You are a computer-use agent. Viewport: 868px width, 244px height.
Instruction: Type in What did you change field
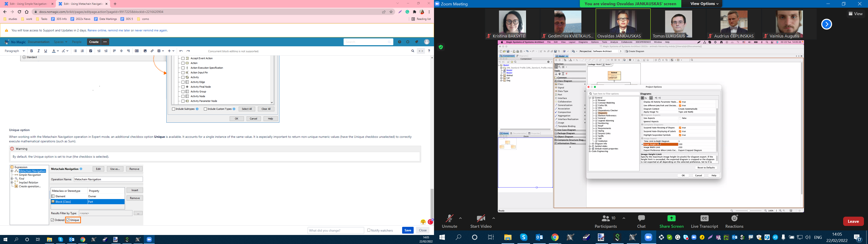[335, 230]
